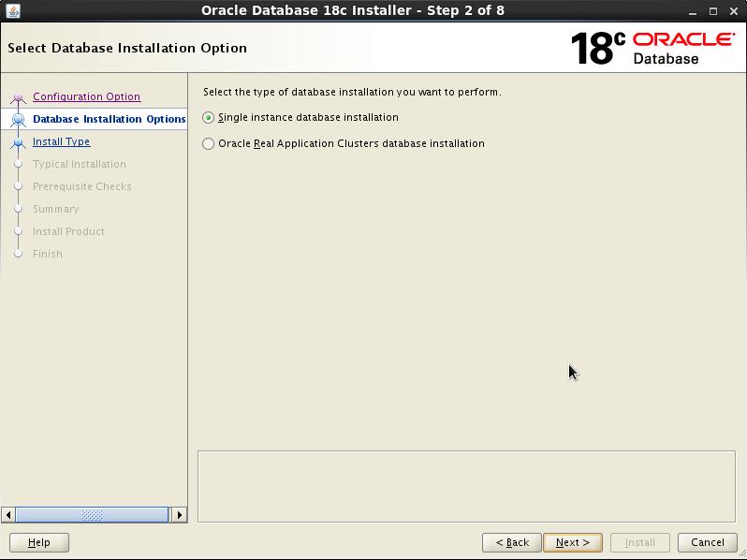
Task: Go to the Configuration Option step
Action: tap(87, 96)
